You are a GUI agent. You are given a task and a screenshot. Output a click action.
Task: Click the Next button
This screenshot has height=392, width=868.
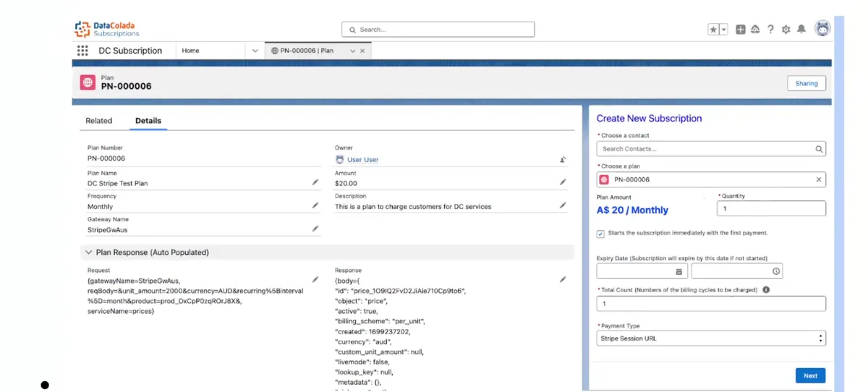coord(811,375)
